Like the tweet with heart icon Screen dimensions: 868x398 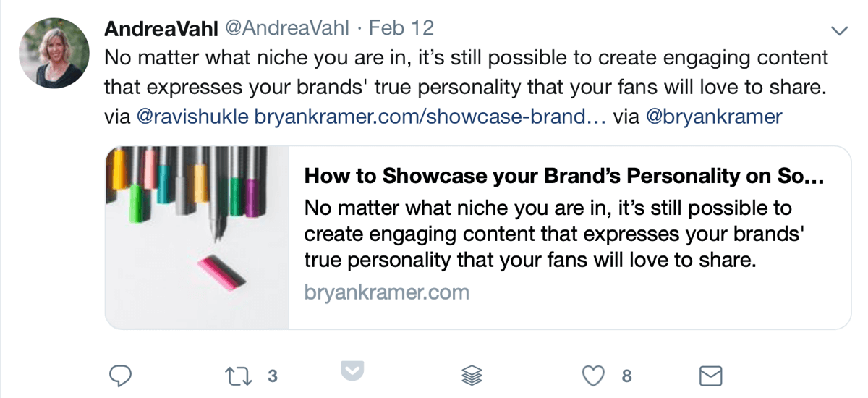[x=593, y=376]
